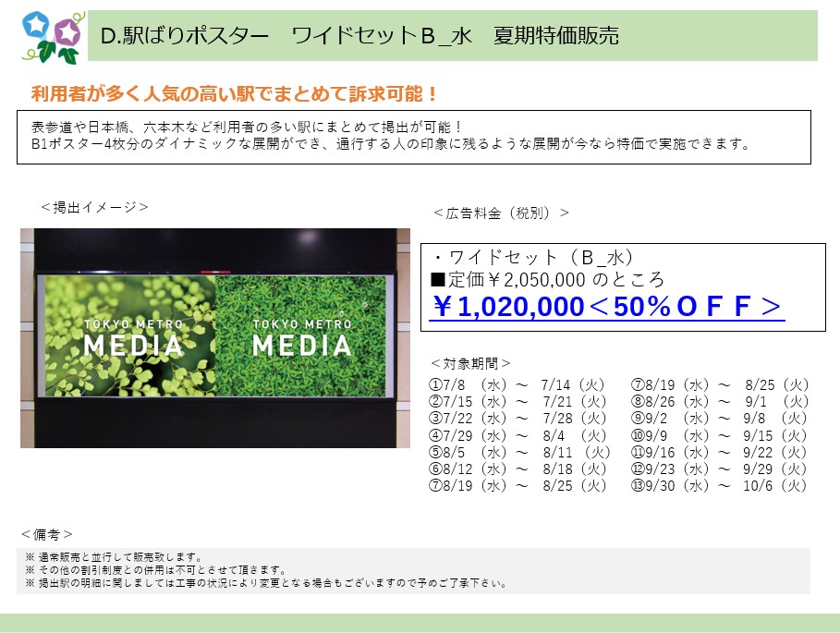Select the list price '■定価¥2,050,000 のところ'
Screen dimensions: 840x633
pos(547,280)
